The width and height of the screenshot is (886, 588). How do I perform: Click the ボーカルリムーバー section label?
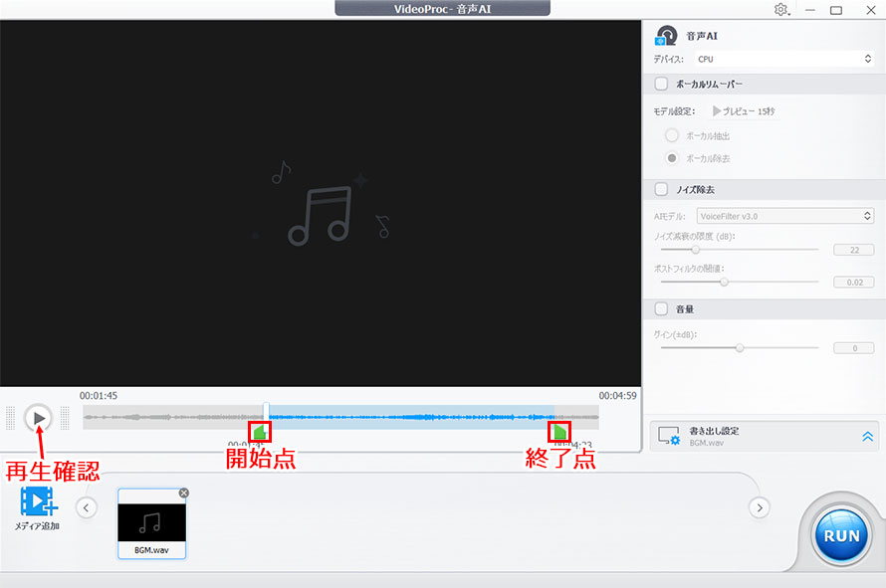point(709,85)
